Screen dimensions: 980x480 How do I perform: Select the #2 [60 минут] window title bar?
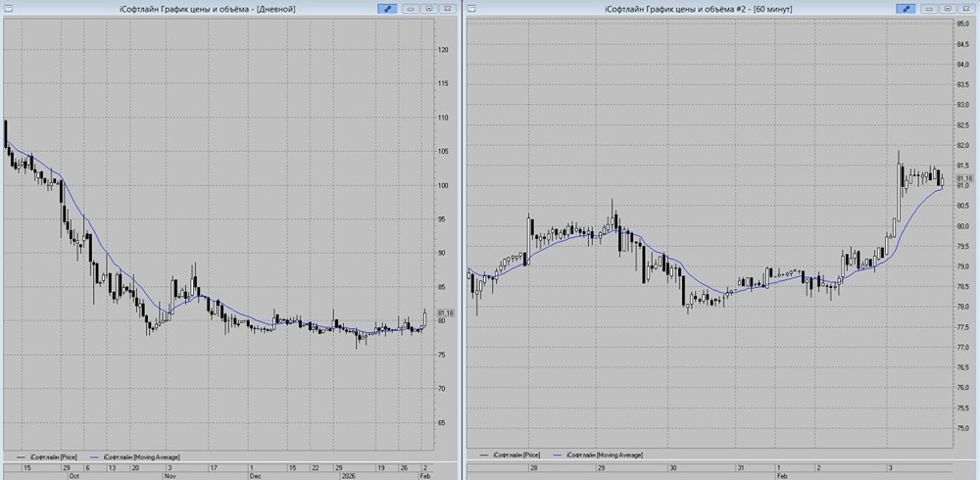[x=698, y=9]
